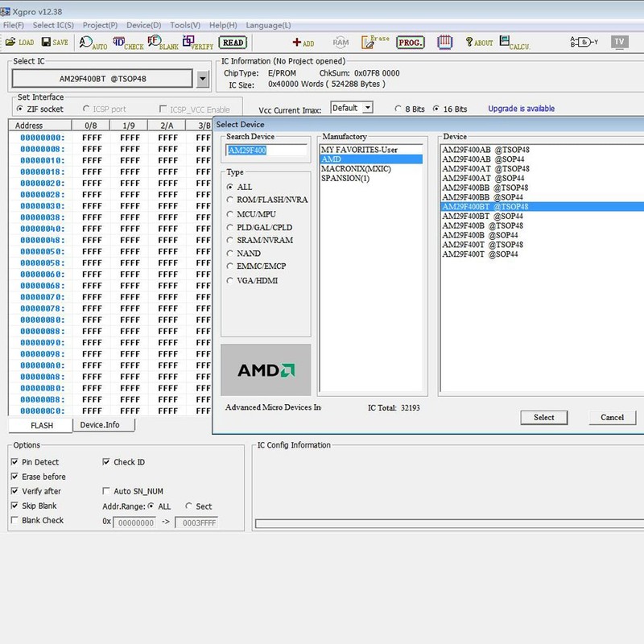Select the 8 Bits radio button
644x644 pixels.
[x=398, y=109]
